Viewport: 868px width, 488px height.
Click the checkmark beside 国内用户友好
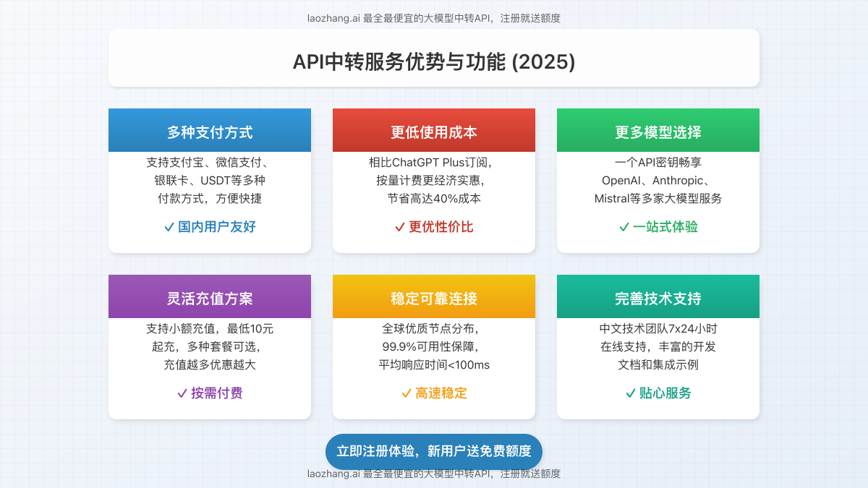tap(169, 227)
